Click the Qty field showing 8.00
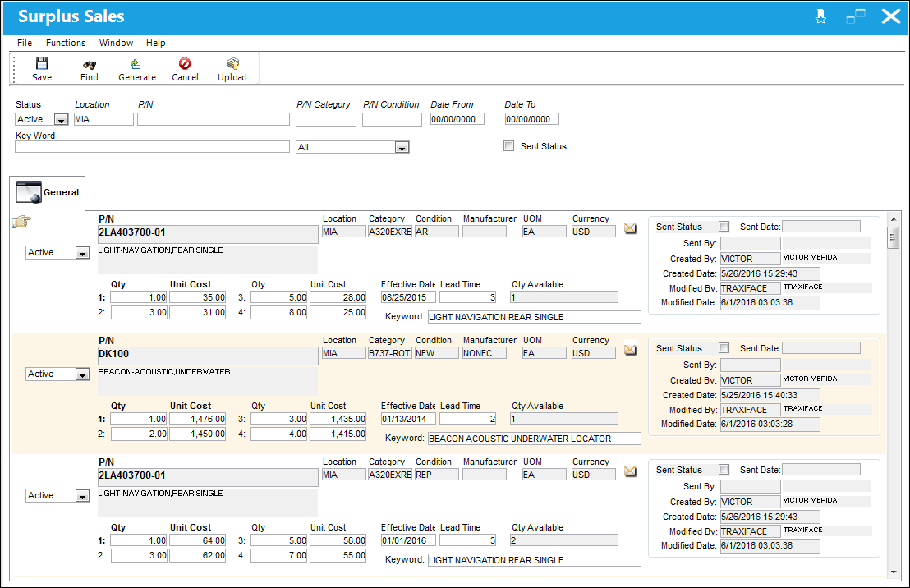The height and width of the screenshot is (588, 910). click(279, 312)
